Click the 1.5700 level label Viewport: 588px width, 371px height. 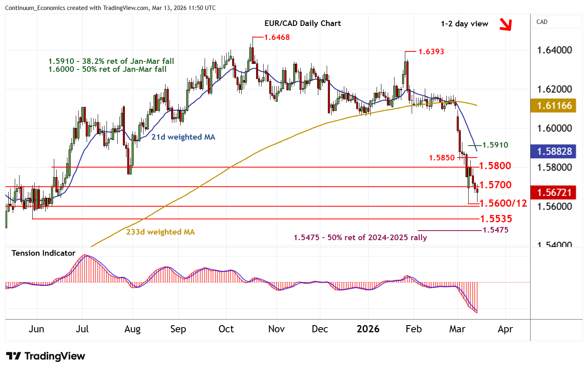495,185
